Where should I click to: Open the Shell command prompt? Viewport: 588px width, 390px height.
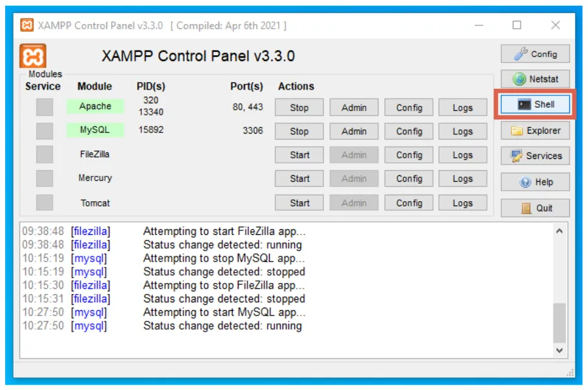(534, 104)
